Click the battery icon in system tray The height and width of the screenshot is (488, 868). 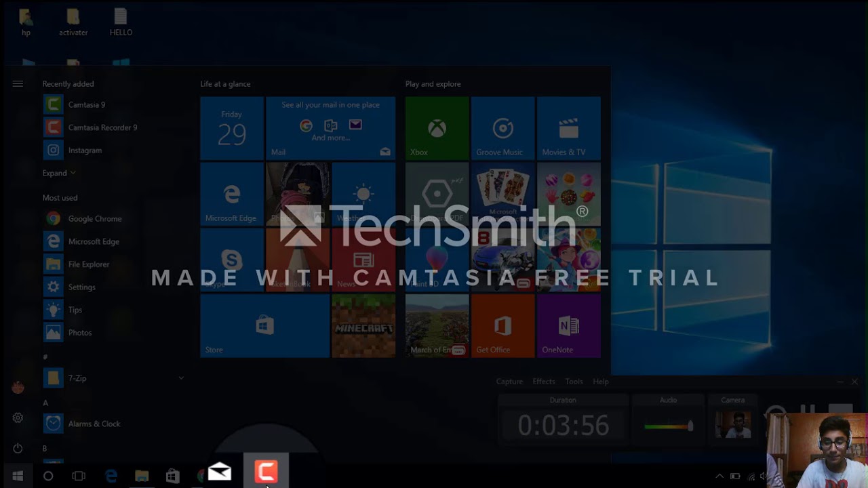[x=735, y=476]
